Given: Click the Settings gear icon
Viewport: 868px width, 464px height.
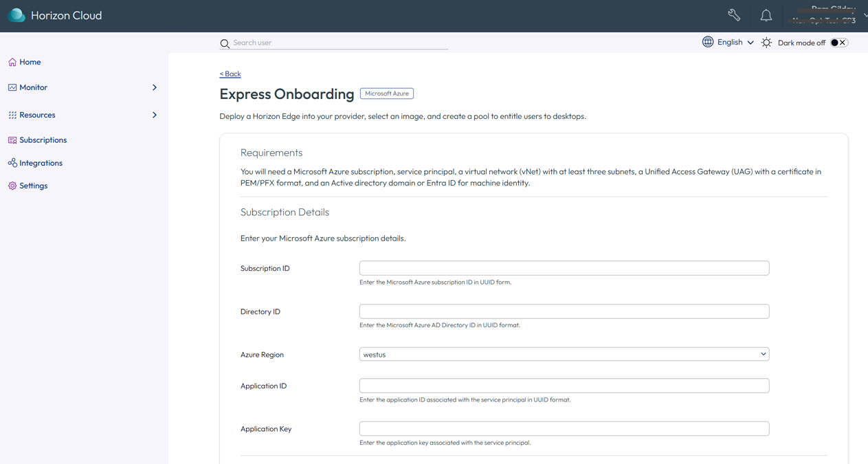Looking at the screenshot, I should 12,186.
